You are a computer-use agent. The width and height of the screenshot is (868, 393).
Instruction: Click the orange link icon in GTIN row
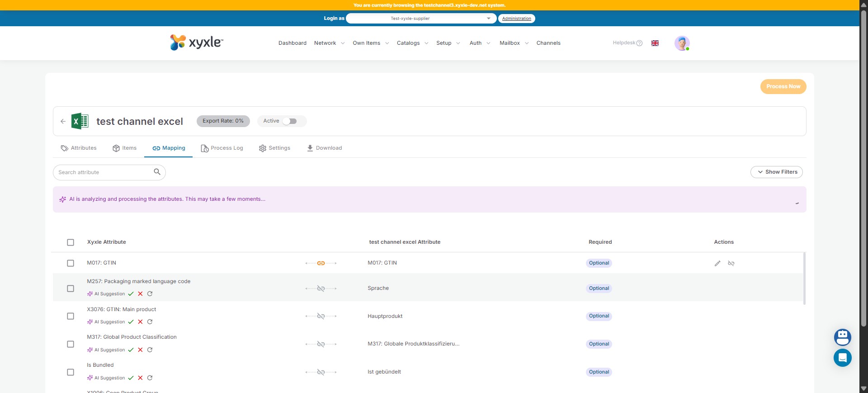pos(321,263)
